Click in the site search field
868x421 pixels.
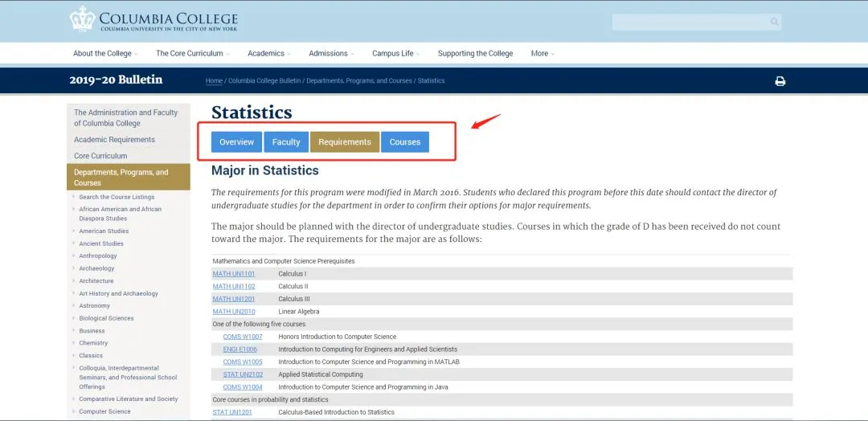(x=688, y=22)
